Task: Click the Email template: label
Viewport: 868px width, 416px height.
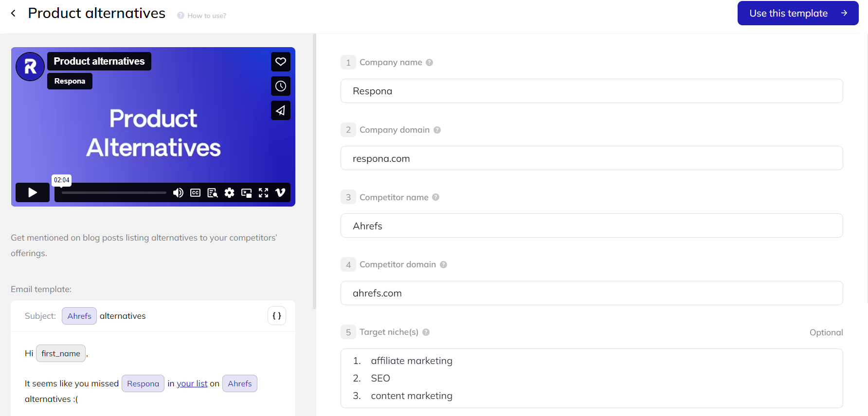Action: tap(41, 289)
